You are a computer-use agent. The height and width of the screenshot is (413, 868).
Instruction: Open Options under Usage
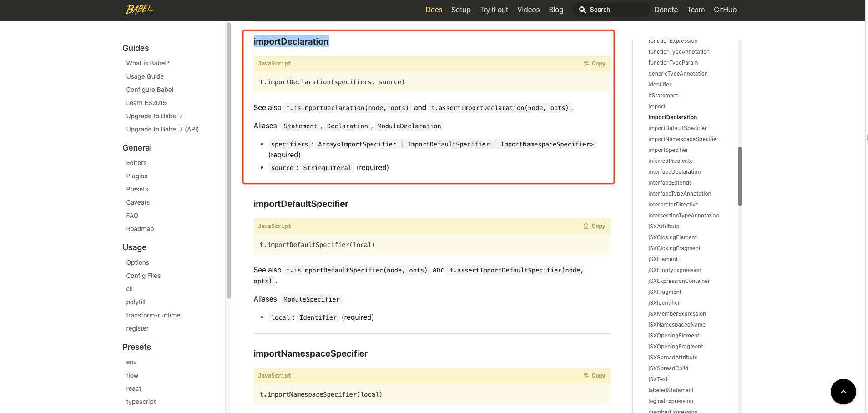point(138,262)
